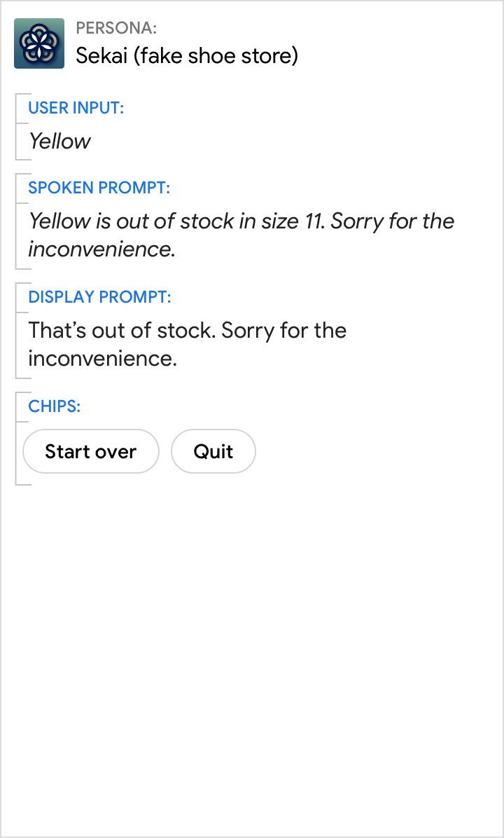The width and height of the screenshot is (504, 838).
Task: Click the "DISPLAY PROMPT:" heading
Action: click(99, 297)
